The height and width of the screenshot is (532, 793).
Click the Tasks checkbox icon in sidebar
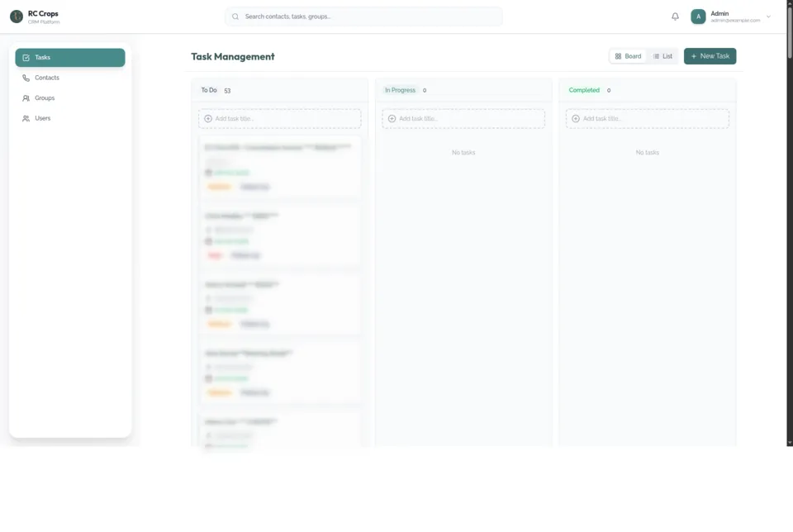pos(26,58)
